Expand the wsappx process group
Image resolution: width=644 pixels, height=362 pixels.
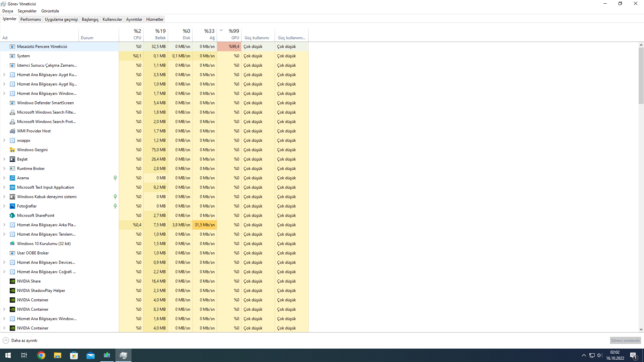click(x=4, y=140)
